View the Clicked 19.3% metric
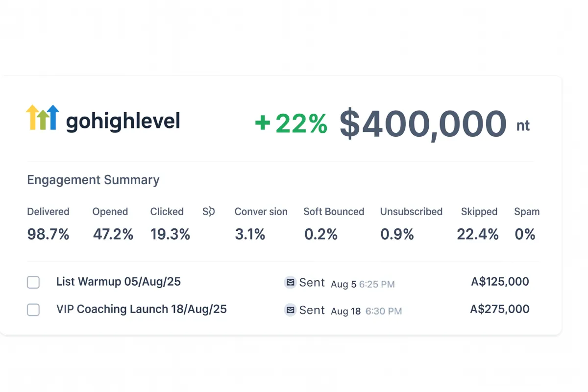 (170, 234)
